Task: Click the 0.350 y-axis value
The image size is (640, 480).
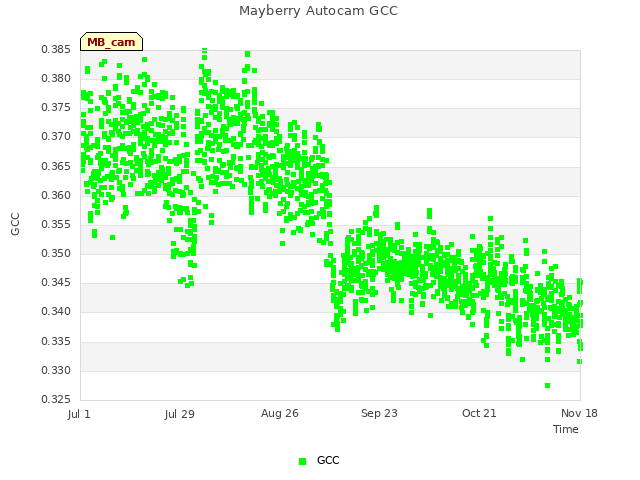Action: tap(56, 253)
